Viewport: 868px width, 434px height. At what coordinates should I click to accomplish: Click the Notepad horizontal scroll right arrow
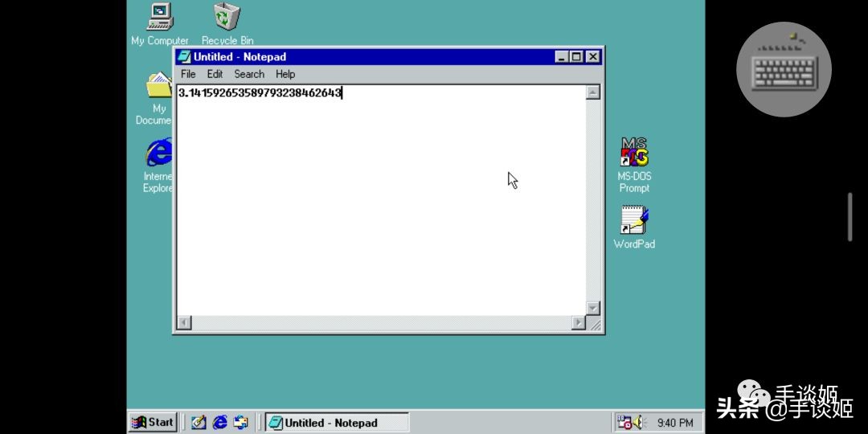coord(579,322)
